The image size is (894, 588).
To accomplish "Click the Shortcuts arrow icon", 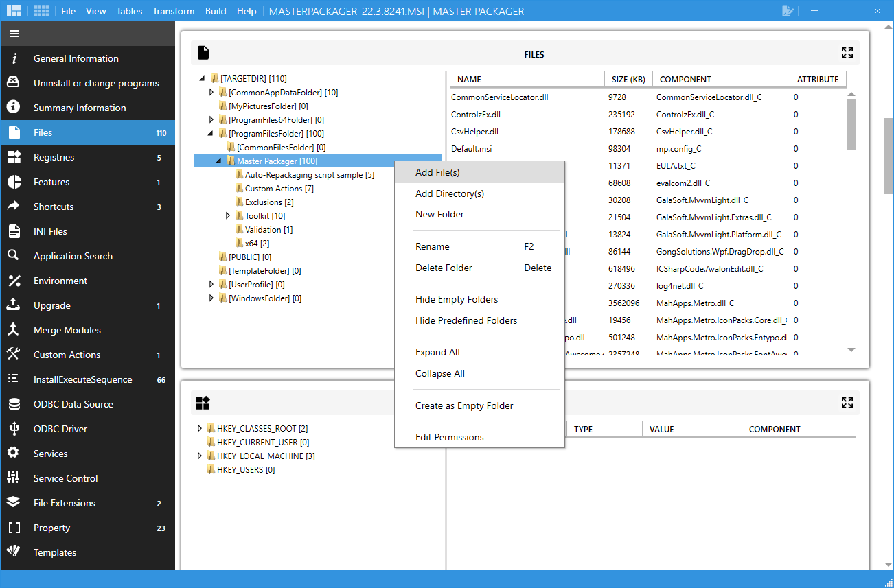I will click(14, 207).
